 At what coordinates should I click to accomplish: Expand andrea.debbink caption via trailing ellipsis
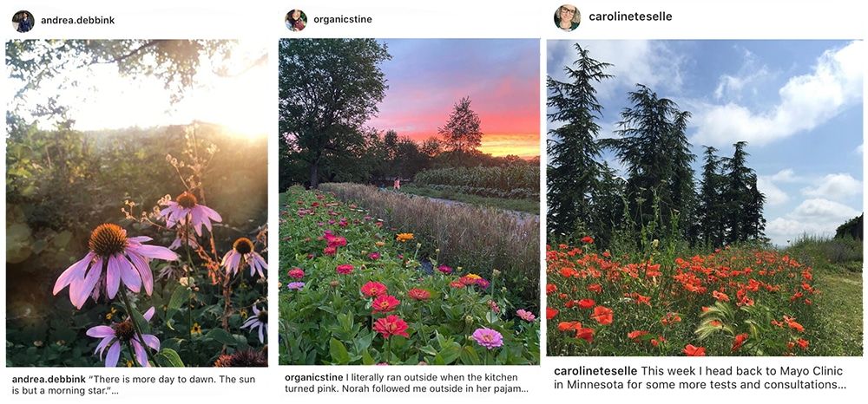[115, 391]
